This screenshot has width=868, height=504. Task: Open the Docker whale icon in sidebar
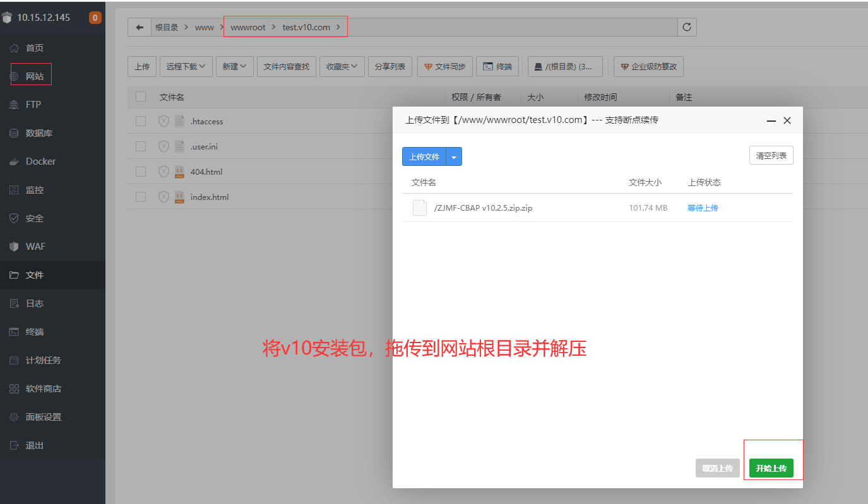(15, 161)
